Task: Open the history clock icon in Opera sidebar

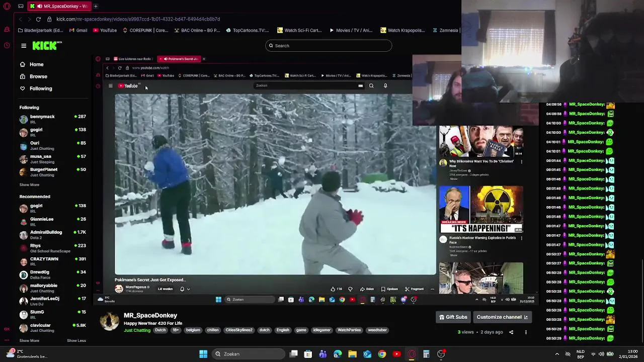Action: point(7,45)
